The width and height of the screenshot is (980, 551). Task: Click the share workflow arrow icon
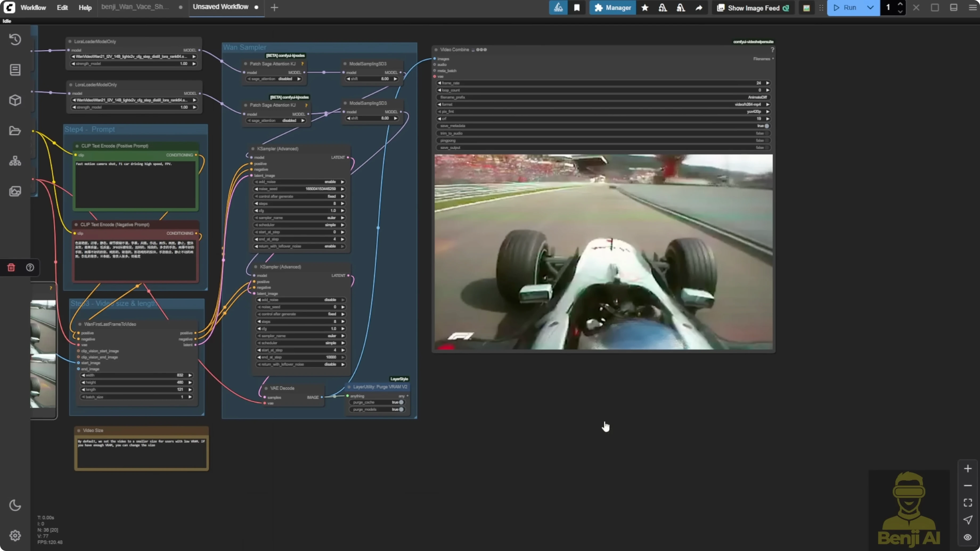pos(699,8)
